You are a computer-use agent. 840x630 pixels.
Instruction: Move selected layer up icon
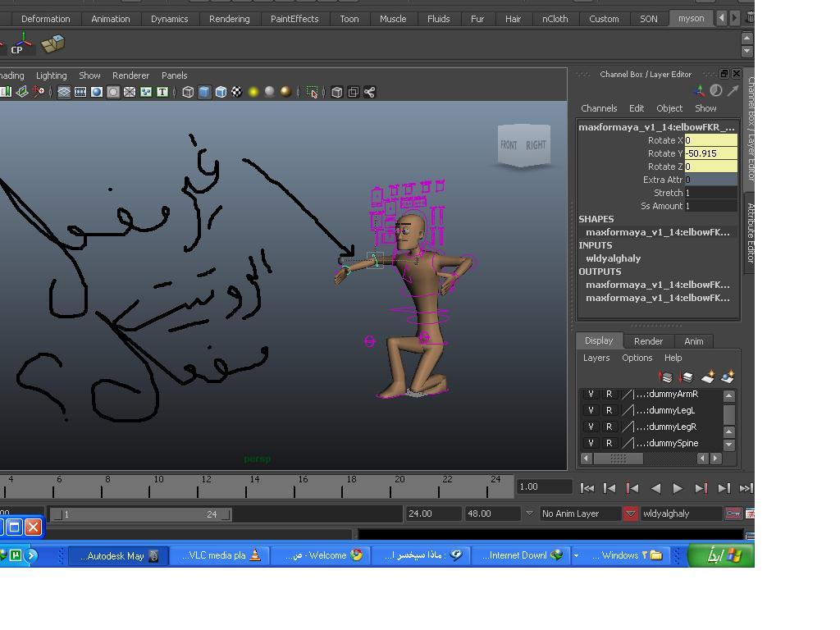[x=664, y=377]
